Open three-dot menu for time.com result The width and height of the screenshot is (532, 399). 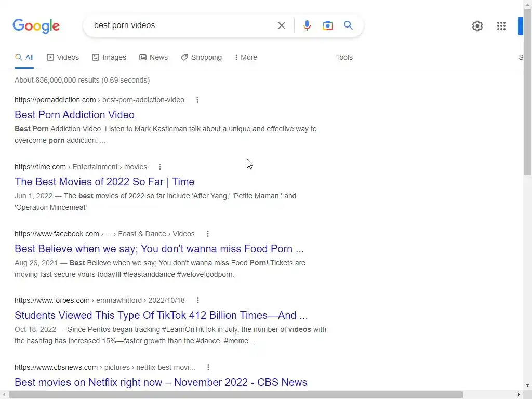(x=160, y=167)
